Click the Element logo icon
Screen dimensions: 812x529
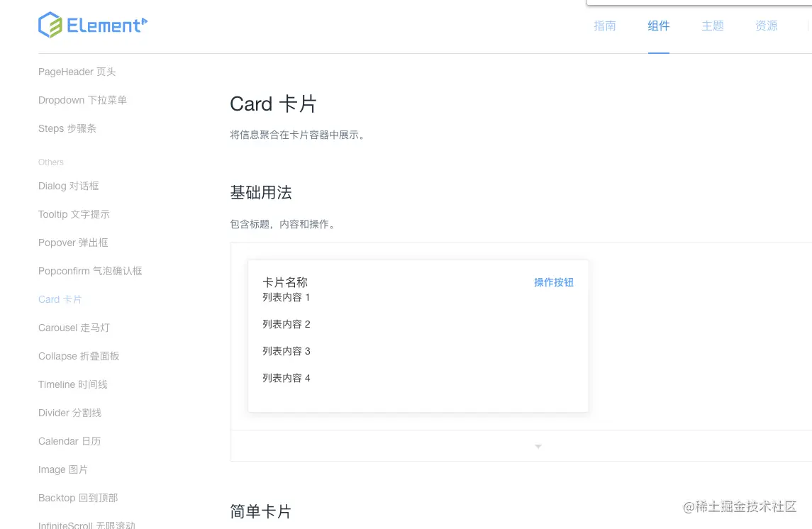point(50,25)
